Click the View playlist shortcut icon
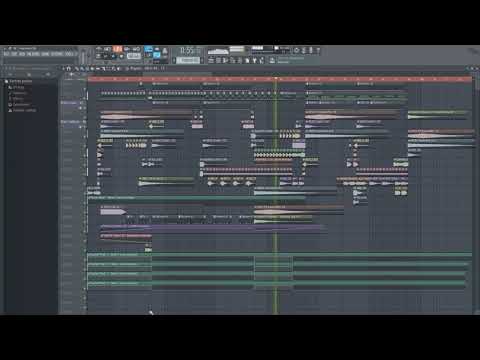Screen dimensions: 480x360 (x=211, y=60)
